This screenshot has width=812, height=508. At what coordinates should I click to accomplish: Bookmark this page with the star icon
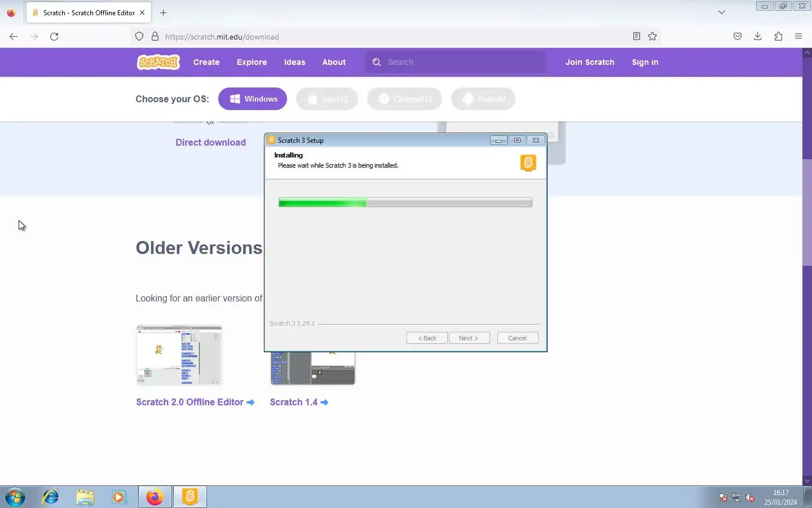pos(652,37)
